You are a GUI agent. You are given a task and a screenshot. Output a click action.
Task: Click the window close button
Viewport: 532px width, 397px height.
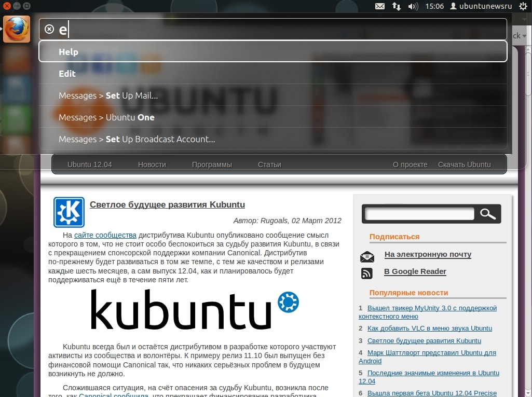pos(6,6)
